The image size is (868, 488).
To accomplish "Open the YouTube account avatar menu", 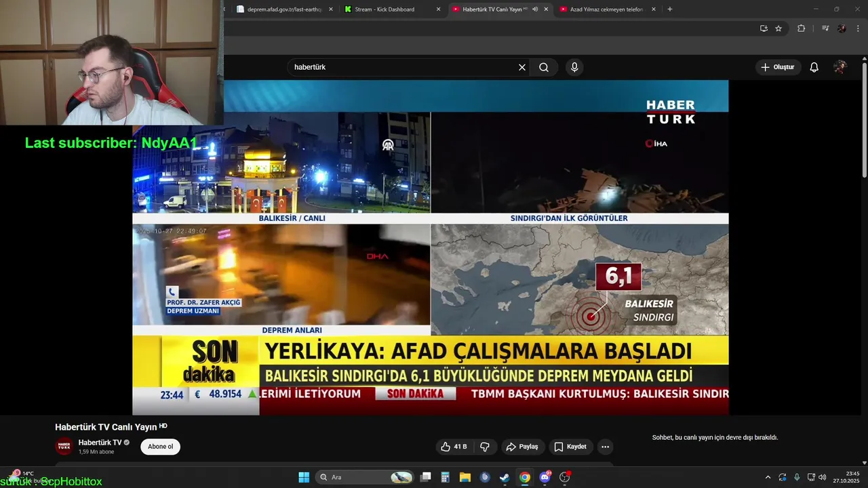I will click(x=840, y=67).
